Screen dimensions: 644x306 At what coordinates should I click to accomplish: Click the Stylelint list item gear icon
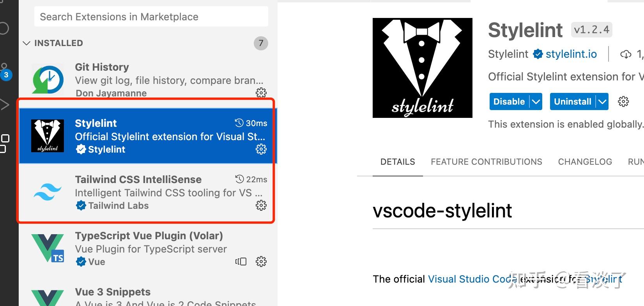pos(261,149)
